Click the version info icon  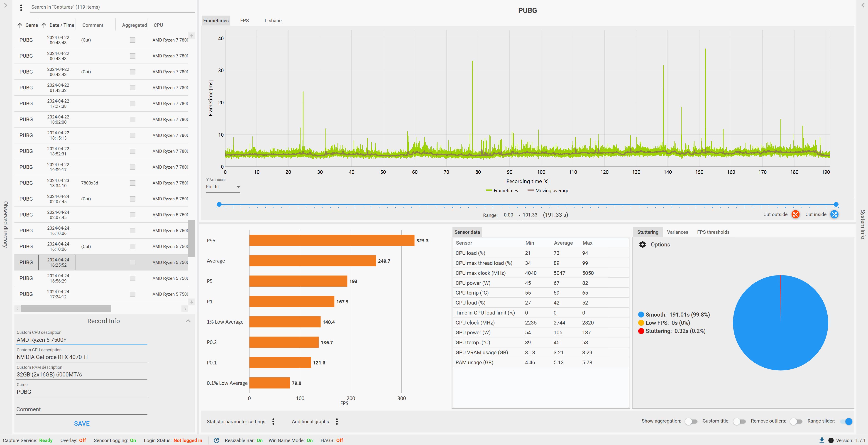(831, 440)
